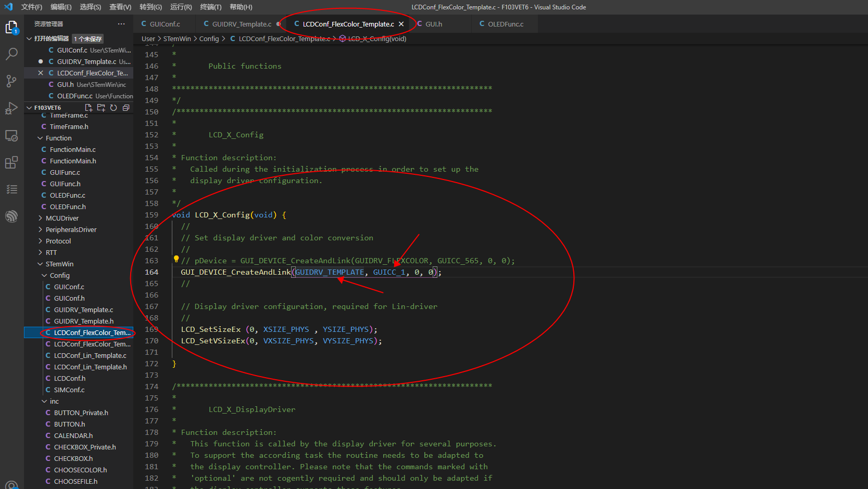The width and height of the screenshot is (868, 489).
Task: Click User in the breadcrumb path
Action: (148, 38)
